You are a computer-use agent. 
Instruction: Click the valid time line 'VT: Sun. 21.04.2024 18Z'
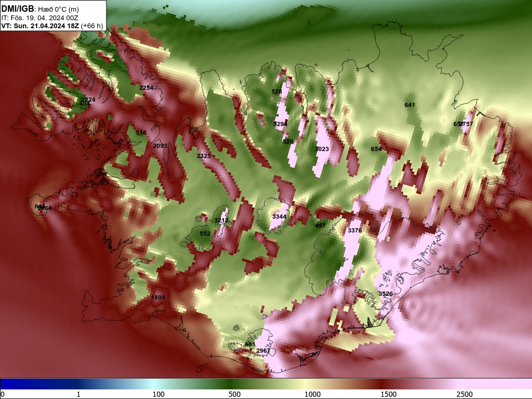click(40, 26)
